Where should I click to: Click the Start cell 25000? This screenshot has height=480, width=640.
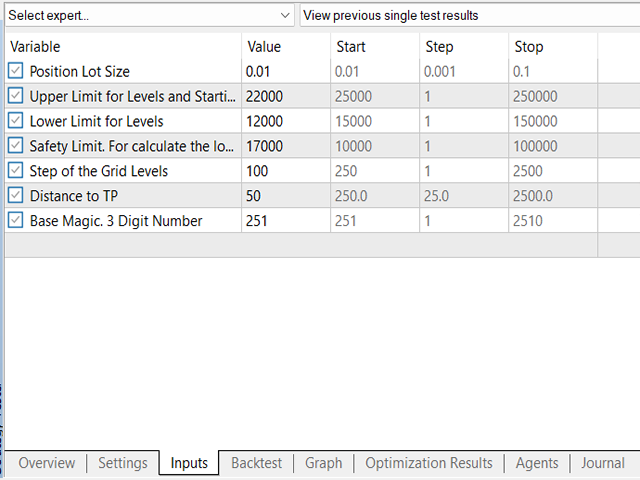pyautogui.click(x=375, y=96)
